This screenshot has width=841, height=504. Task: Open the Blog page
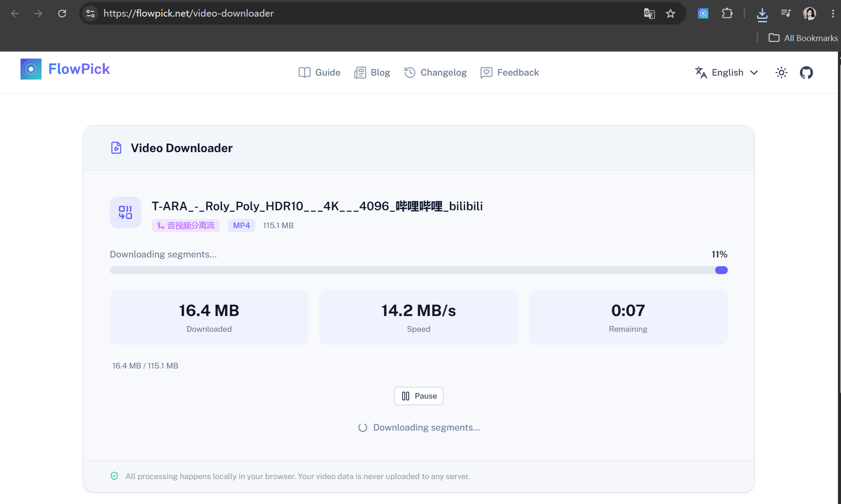pyautogui.click(x=372, y=73)
